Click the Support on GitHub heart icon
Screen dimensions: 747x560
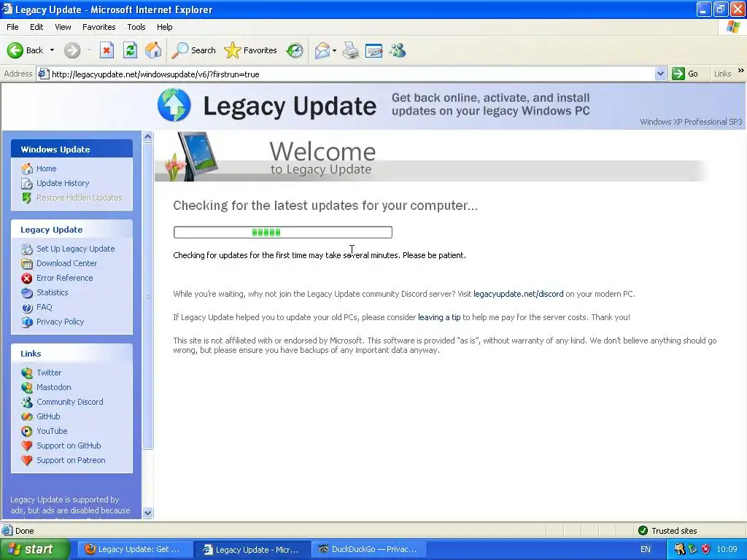[x=27, y=446]
